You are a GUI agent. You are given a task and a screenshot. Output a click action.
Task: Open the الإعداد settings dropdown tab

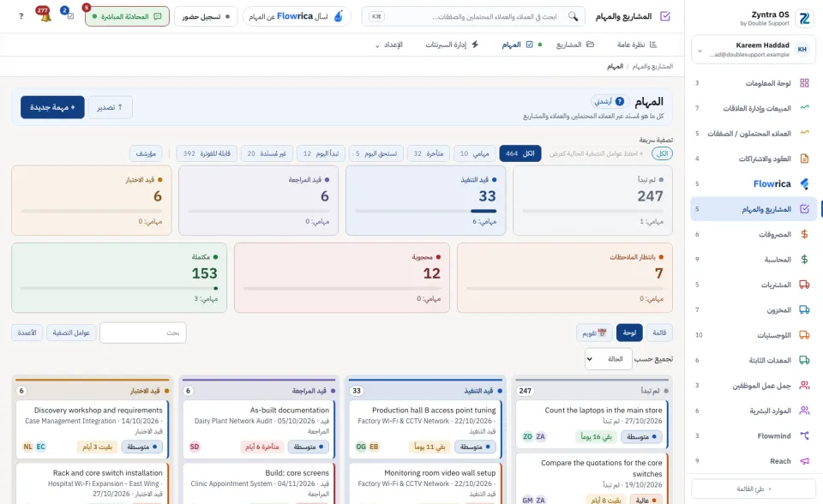[389, 45]
